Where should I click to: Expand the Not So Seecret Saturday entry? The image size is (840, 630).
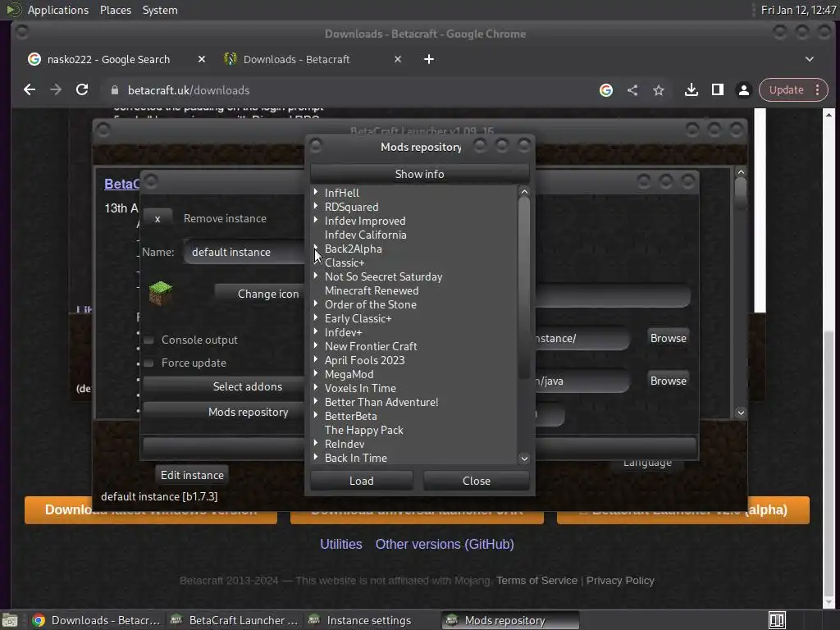[316, 276]
